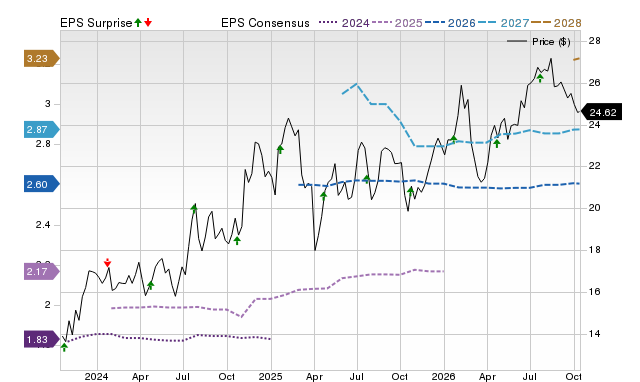Select the 2027 consensus legend entry

tap(503, 23)
